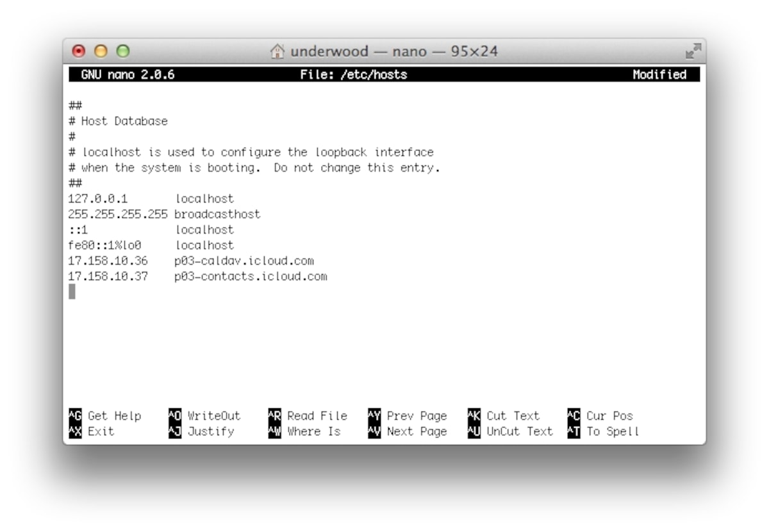The width and height of the screenshot is (769, 532).
Task: Click the ^R Read File shortcut
Action: pyautogui.click(x=308, y=416)
